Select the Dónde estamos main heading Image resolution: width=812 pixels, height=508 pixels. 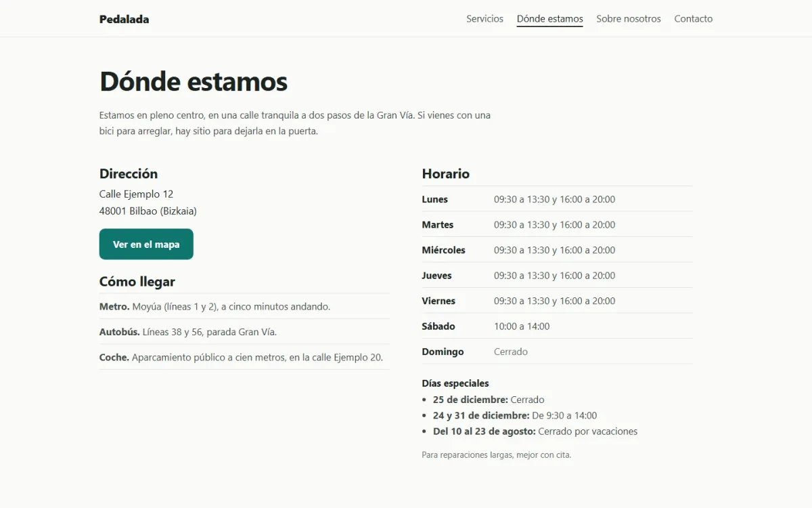[194, 81]
